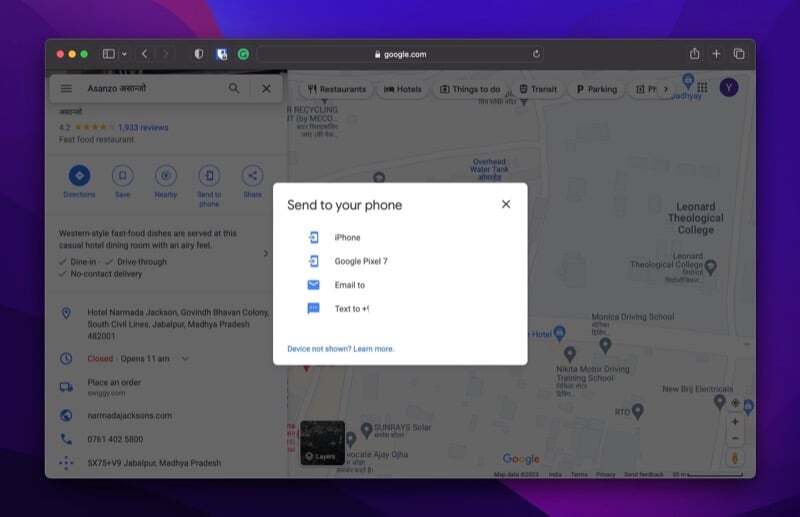Open a new Safari tab

(716, 54)
